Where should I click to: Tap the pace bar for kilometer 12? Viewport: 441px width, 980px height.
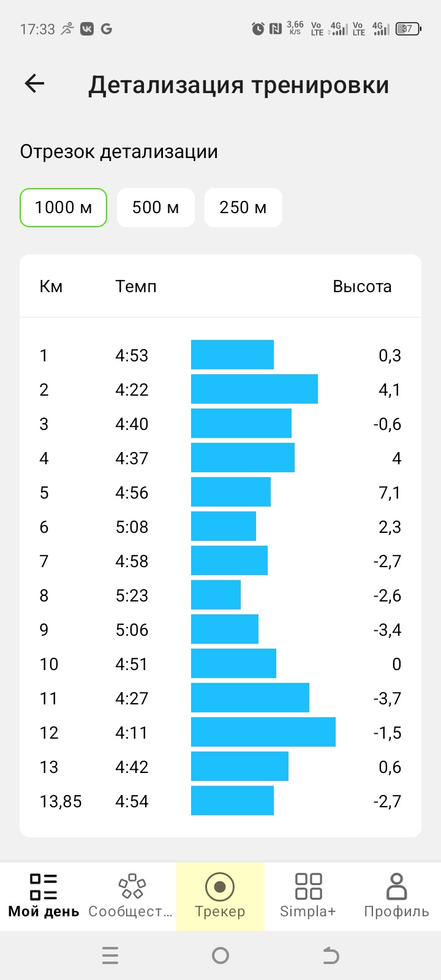[263, 732]
